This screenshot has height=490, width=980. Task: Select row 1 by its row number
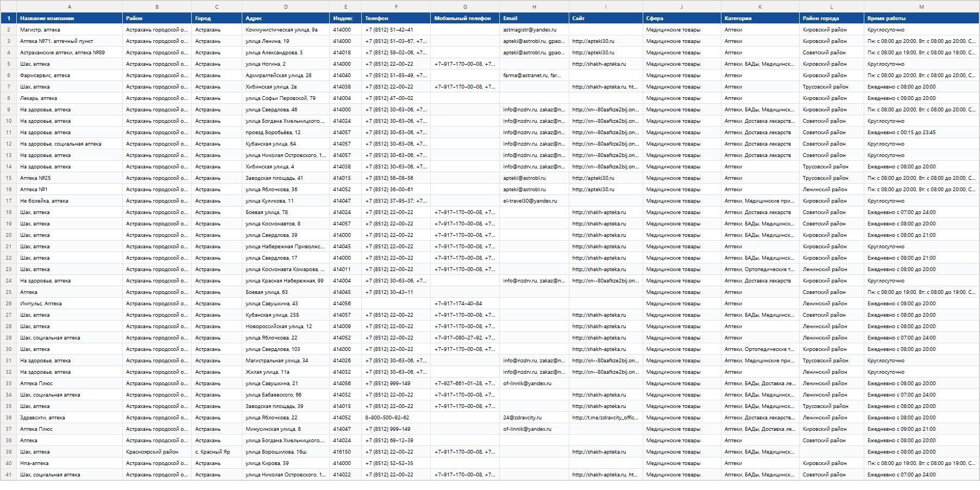8,18
